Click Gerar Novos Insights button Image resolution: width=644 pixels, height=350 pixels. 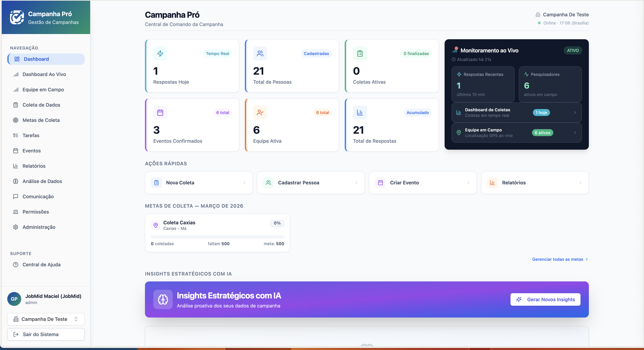tap(545, 299)
